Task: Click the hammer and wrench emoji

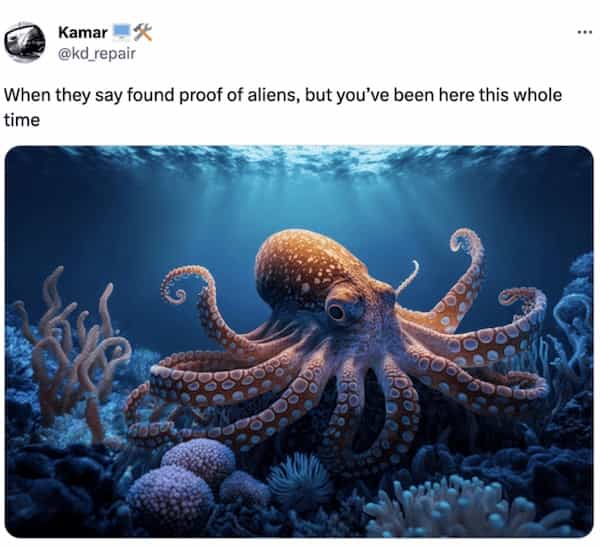Action: (x=143, y=32)
